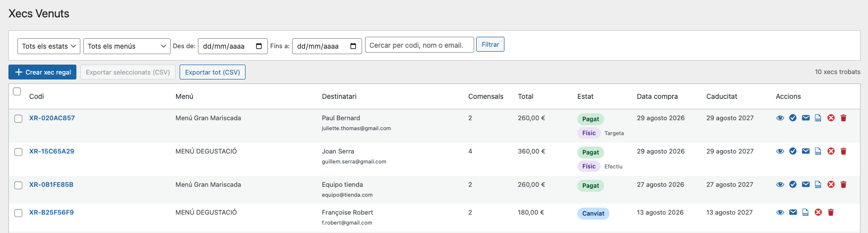
Task: Download PDF of voucher XR-0B1FE85B
Action: pos(818,184)
